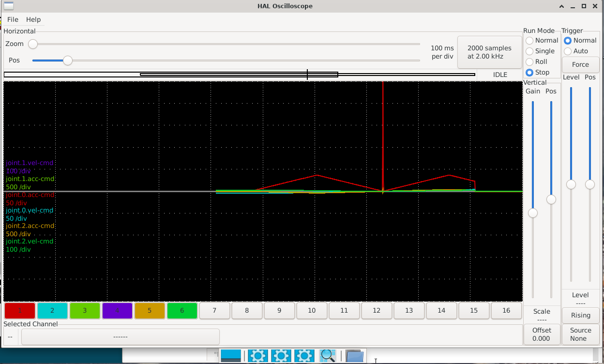Open window menu icon in title bar

(x=9, y=6)
